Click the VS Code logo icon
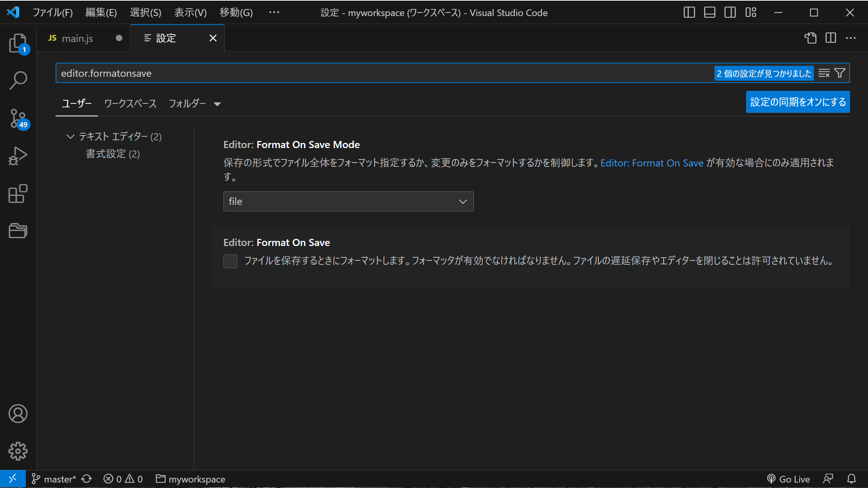This screenshot has width=868, height=488. point(13,12)
